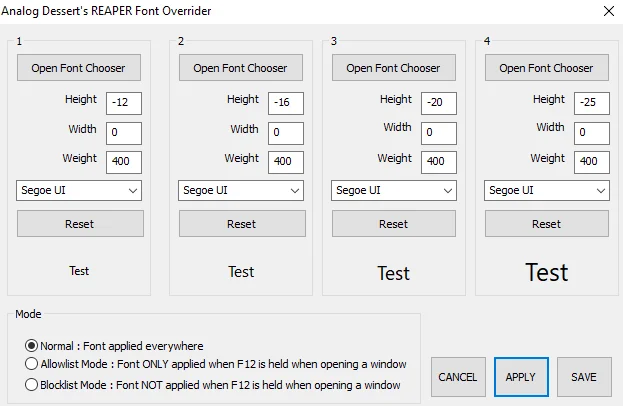
Task: Expand the Segoe UI dropdown in group 3
Action: coord(394,191)
